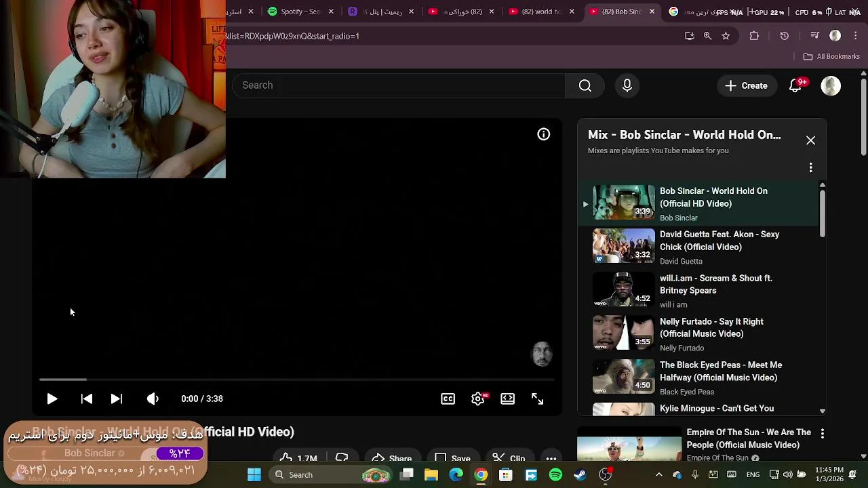The image size is (868, 488).
Task: Start voice search with microphone
Action: pyautogui.click(x=627, y=85)
